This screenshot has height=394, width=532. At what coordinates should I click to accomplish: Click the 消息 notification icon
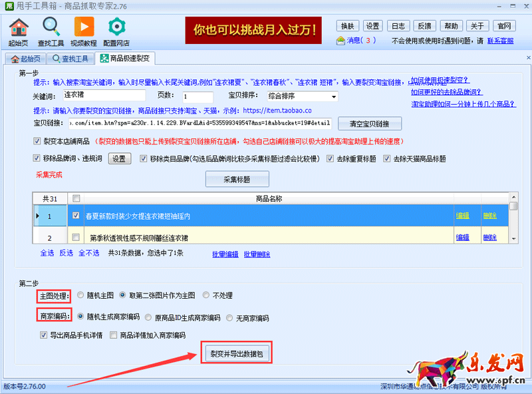pyautogui.click(x=341, y=41)
